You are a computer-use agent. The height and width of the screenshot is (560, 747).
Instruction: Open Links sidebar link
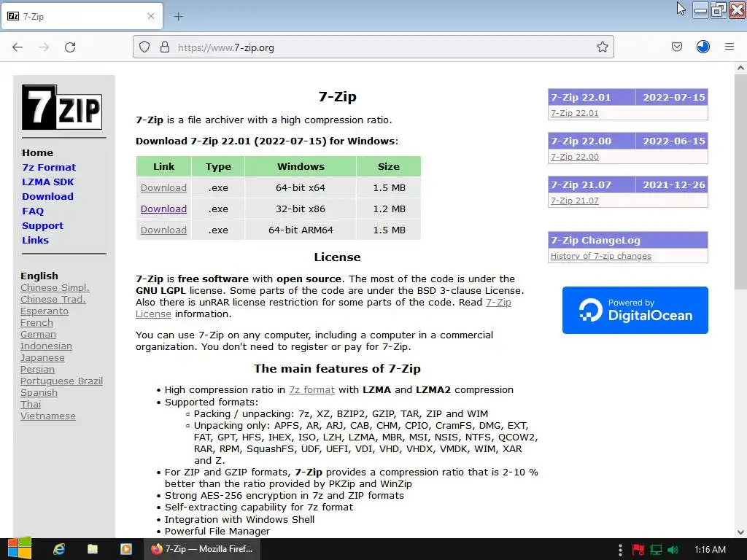coord(35,241)
